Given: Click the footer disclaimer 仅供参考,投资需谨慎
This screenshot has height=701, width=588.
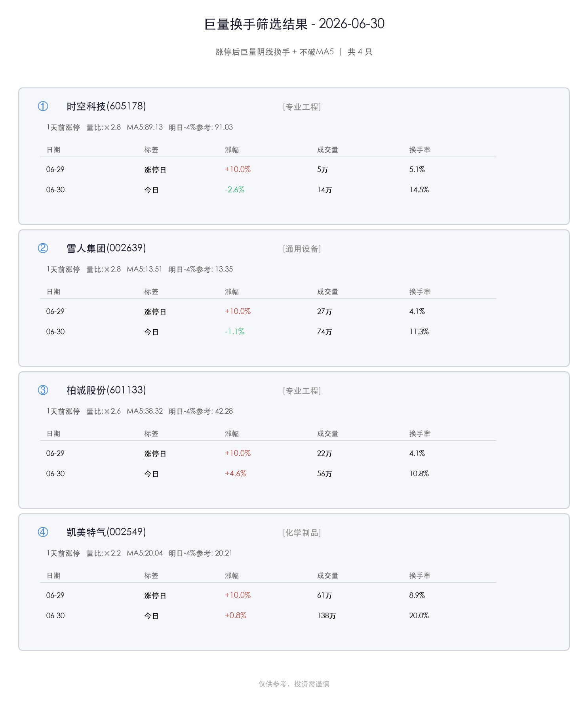Looking at the screenshot, I should click(x=294, y=684).
